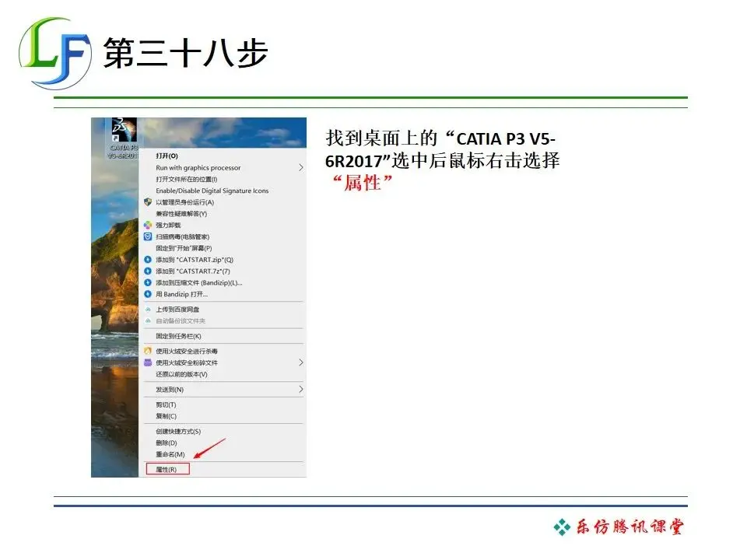This screenshot has width=747, height=560.
Task: Click the Huorong icon for 使用火绒安全进行杀毒
Action: pyautogui.click(x=148, y=351)
